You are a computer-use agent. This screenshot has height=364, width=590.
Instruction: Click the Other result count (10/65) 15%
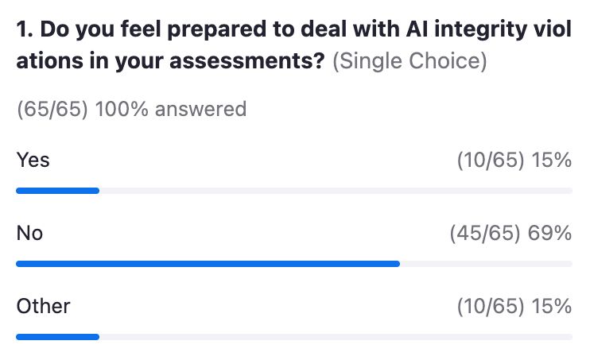click(514, 306)
